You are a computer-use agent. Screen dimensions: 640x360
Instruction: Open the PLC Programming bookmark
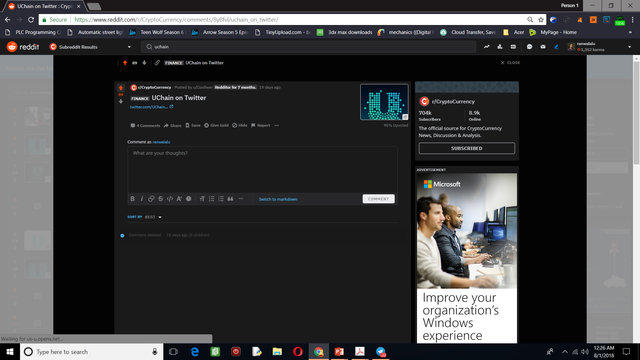[x=34, y=32]
